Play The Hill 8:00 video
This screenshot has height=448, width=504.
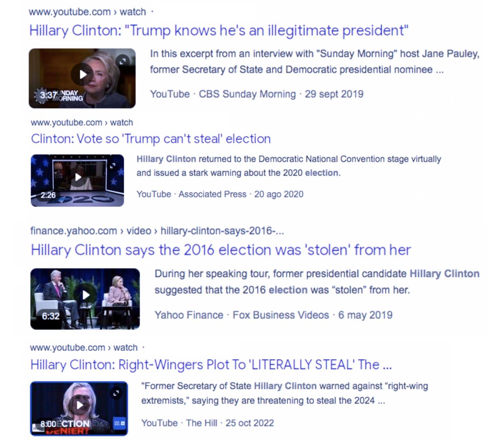(x=79, y=405)
